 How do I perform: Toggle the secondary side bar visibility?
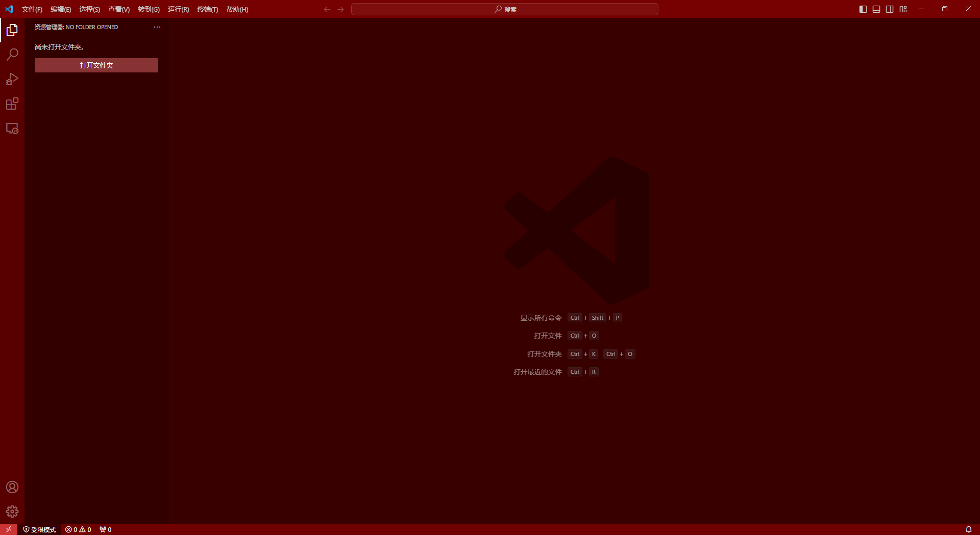(x=890, y=9)
